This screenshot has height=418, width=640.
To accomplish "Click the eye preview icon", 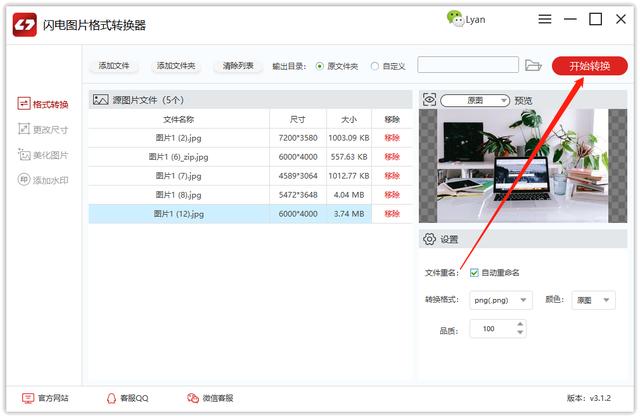I will [x=429, y=100].
